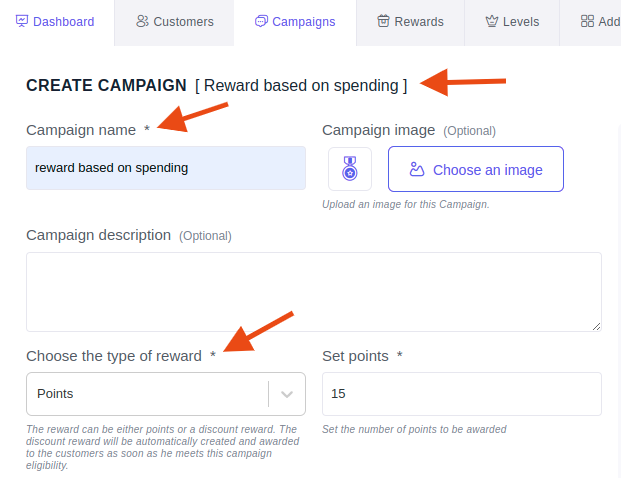Image resolution: width=621 pixels, height=478 pixels.
Task: Click the Levels crown icon
Action: click(x=491, y=21)
